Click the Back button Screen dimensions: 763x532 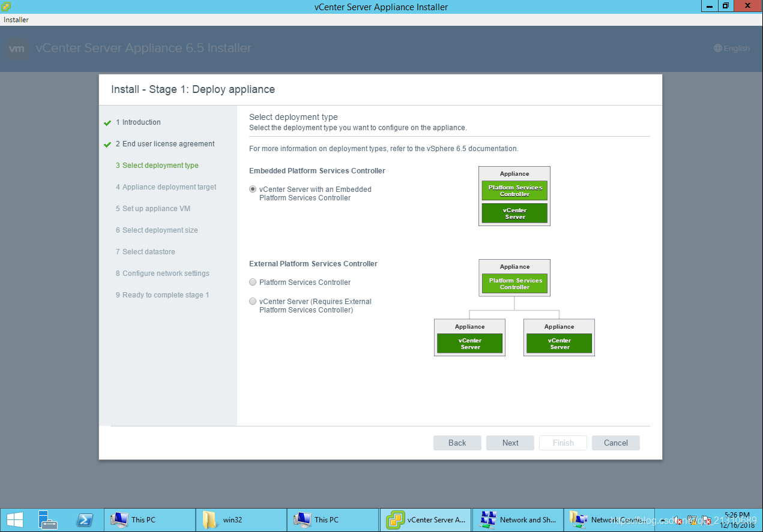tap(457, 443)
